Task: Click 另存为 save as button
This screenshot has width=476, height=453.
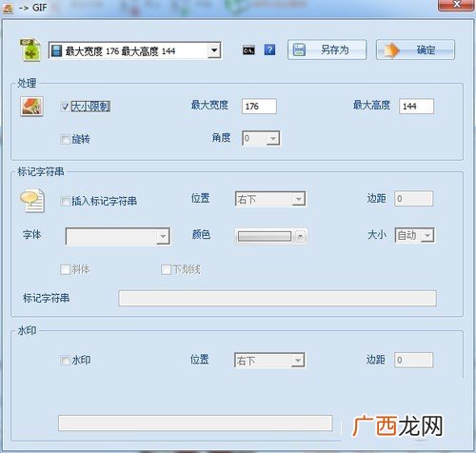Action: click(327, 49)
